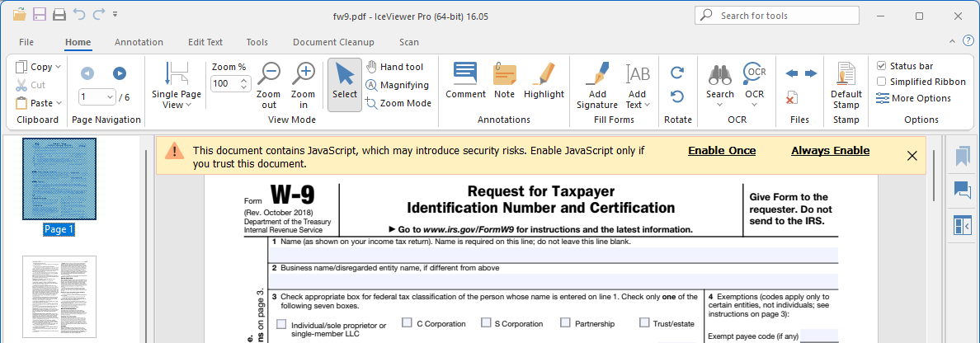Open Single Page View dropdown
The height and width of the screenshot is (343, 980).
177,87
